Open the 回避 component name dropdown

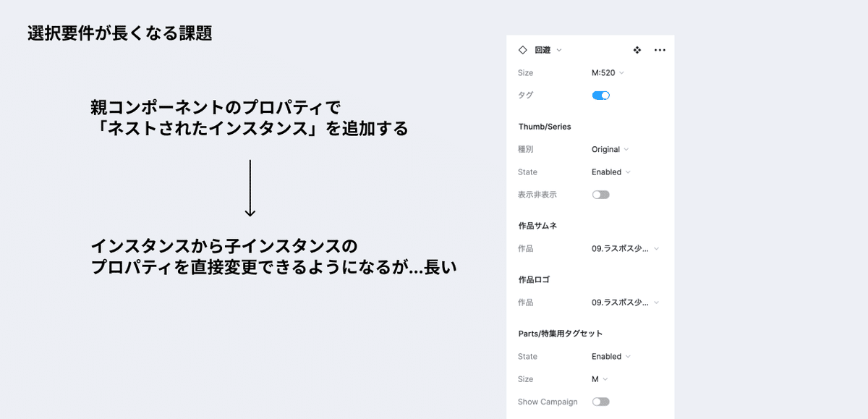[x=548, y=50]
